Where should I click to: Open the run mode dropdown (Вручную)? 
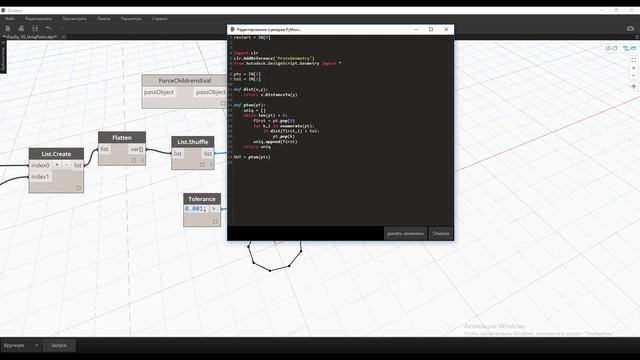click(x=20, y=345)
